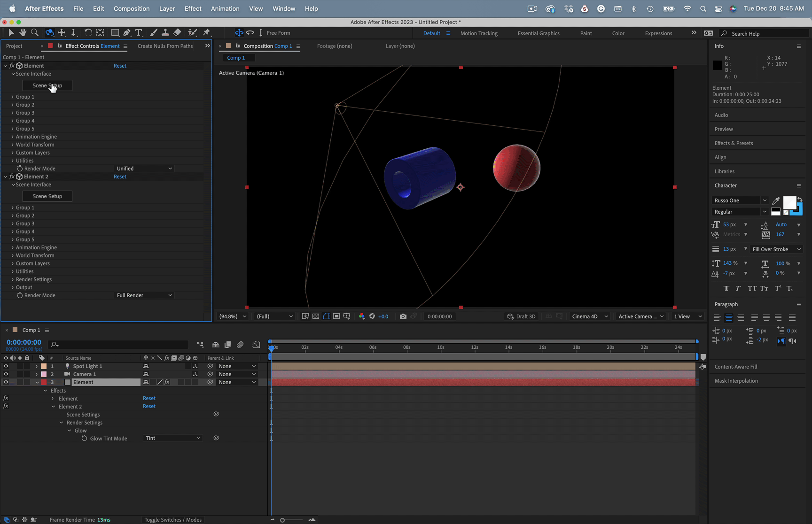Click Scene Setup under Element 2
812x524 pixels.
click(47, 196)
